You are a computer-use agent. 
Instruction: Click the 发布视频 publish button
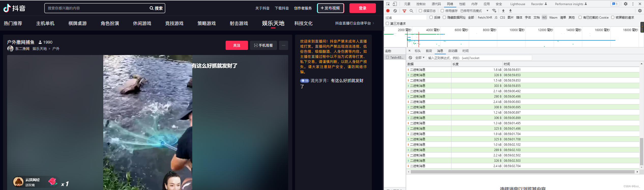pyautogui.click(x=331, y=8)
